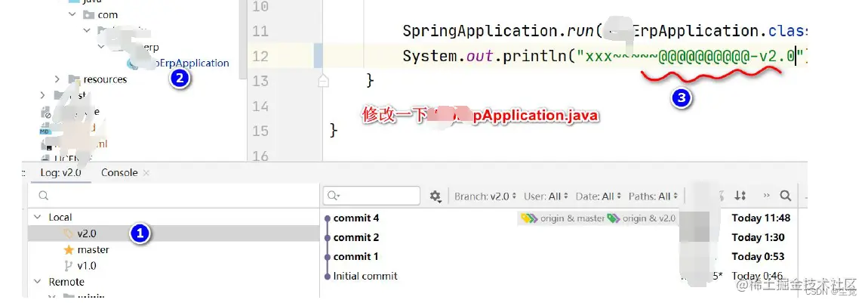Click the 'Today 11:48' commit time

761,218
